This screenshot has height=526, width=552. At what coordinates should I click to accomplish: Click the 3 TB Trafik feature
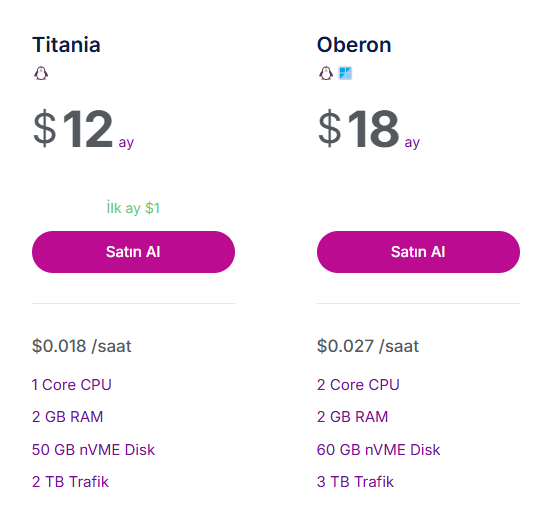pos(355,482)
